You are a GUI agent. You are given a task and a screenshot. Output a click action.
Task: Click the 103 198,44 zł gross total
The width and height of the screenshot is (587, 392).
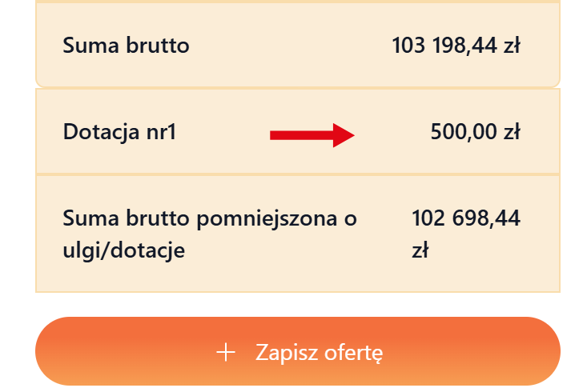[x=456, y=46]
